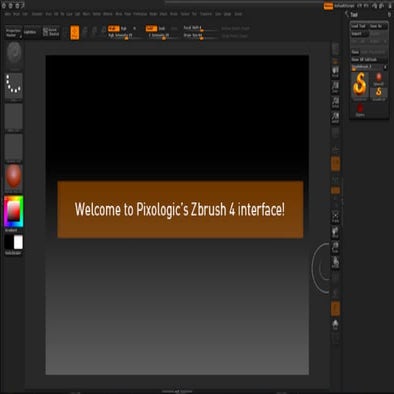Click the Zoom canvas icon
The width and height of the screenshot is (394, 394).
click(x=336, y=87)
